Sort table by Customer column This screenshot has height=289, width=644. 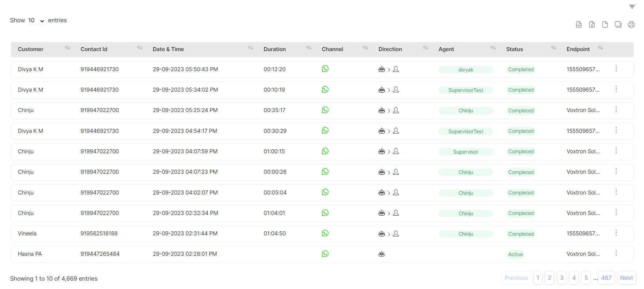coord(67,48)
